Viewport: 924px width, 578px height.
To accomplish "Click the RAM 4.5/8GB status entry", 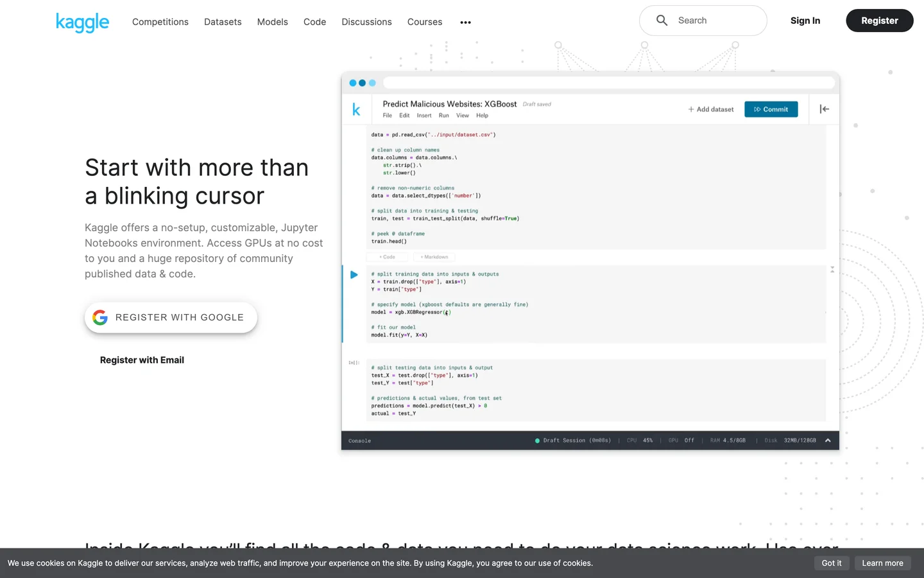I will coord(728,441).
